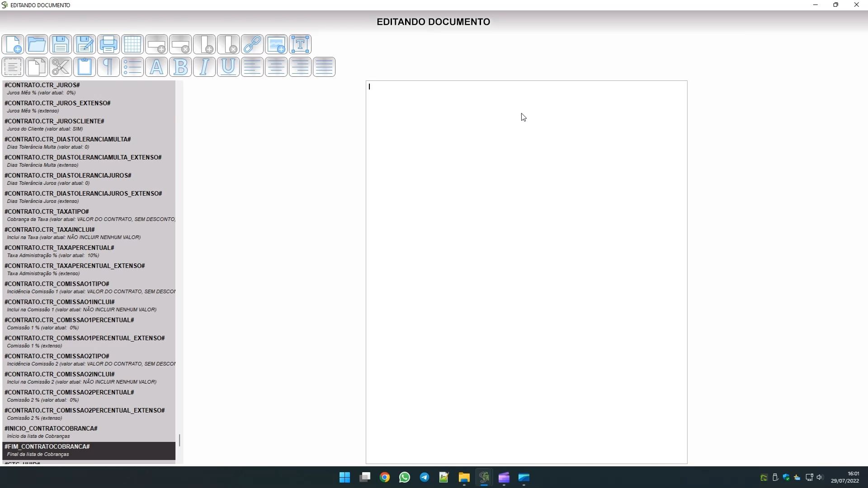Justify the text with the last alignment icon
The width and height of the screenshot is (868, 488).
pos(324,67)
